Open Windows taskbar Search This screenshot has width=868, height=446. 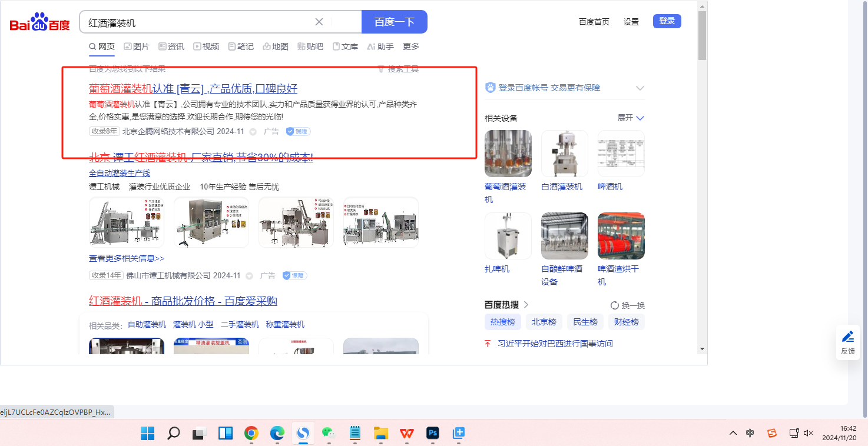click(173, 434)
